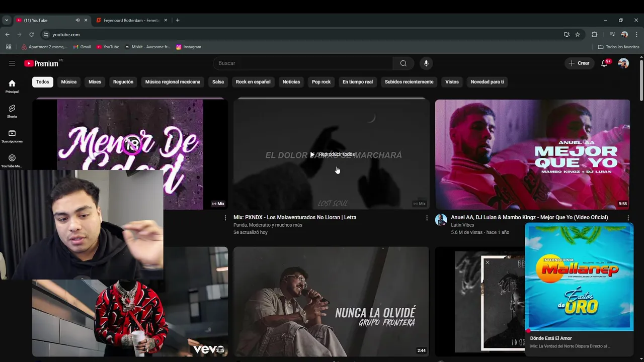Open Suscripciones in the sidebar
Viewport: 644px width, 362px height.
(12, 136)
